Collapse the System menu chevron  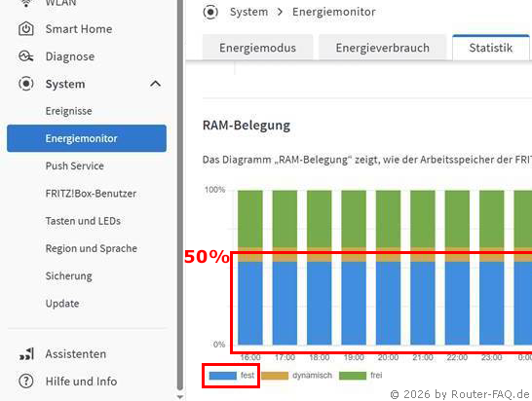coord(155,84)
